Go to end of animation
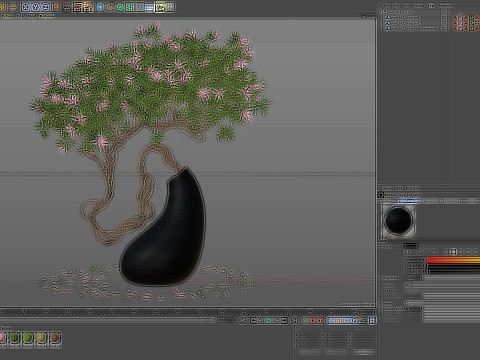 [x=294, y=320]
